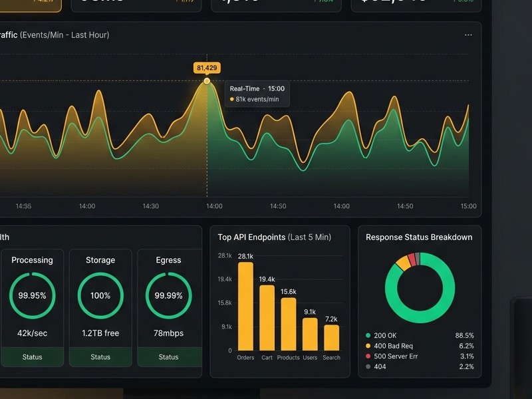Click the Storage 100% gauge ring
Viewport: 532px width, 399px height.
point(100,295)
